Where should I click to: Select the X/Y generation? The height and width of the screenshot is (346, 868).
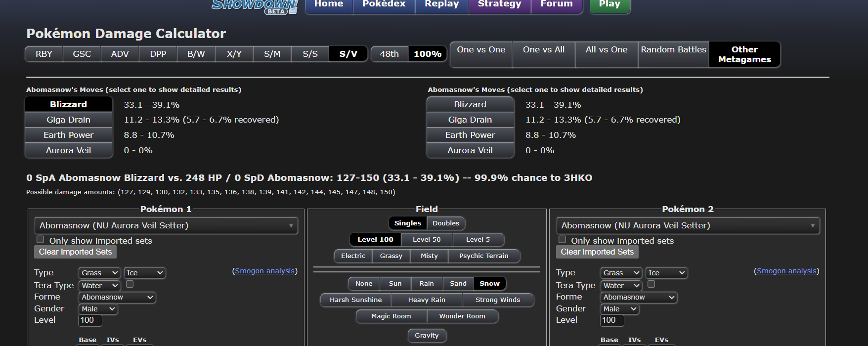coord(234,54)
